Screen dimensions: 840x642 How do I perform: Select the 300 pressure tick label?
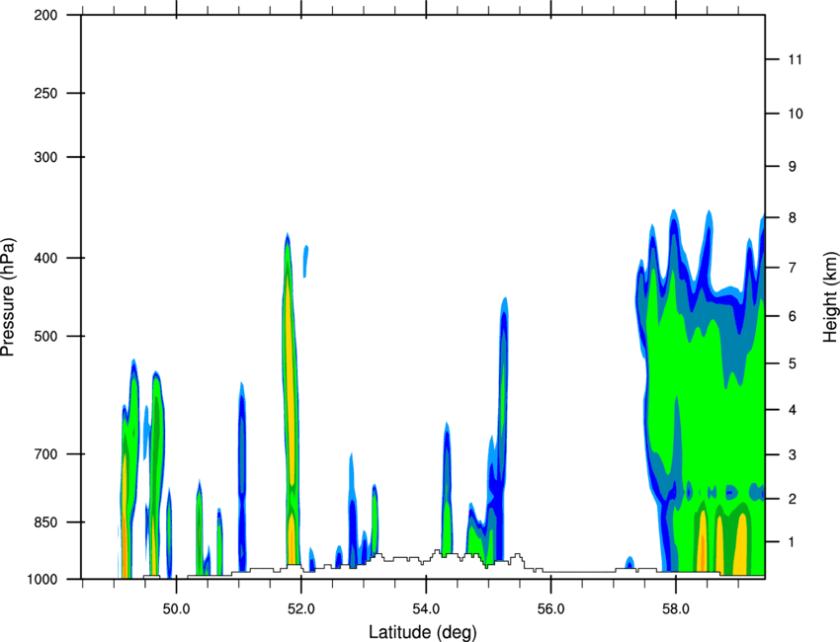[45, 157]
